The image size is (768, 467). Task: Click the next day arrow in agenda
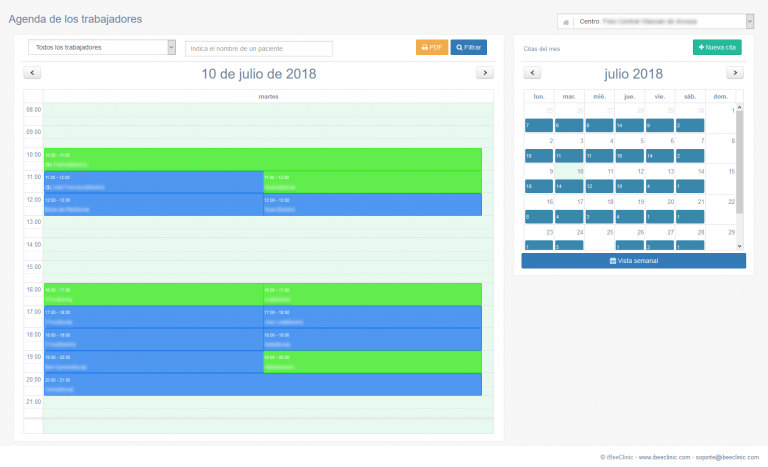coord(485,73)
